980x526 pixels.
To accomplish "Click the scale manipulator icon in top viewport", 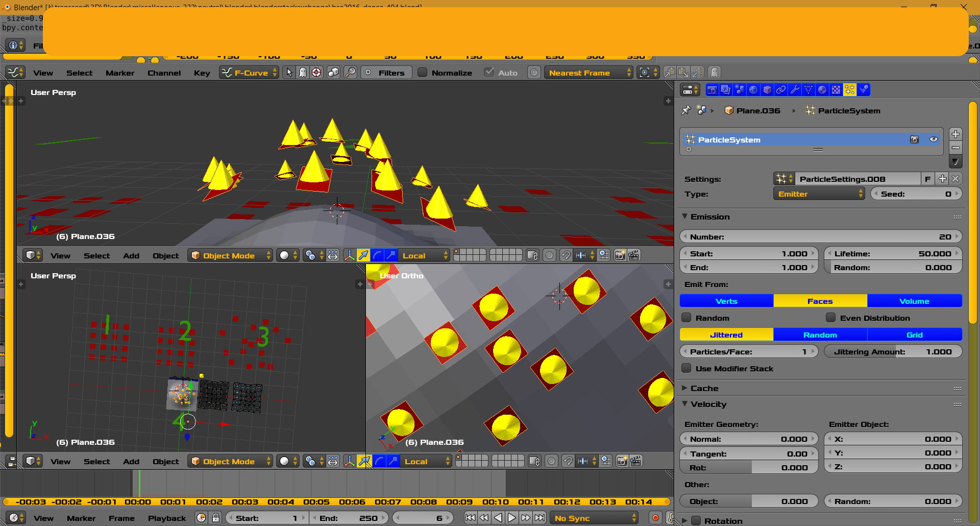I will coord(391,255).
